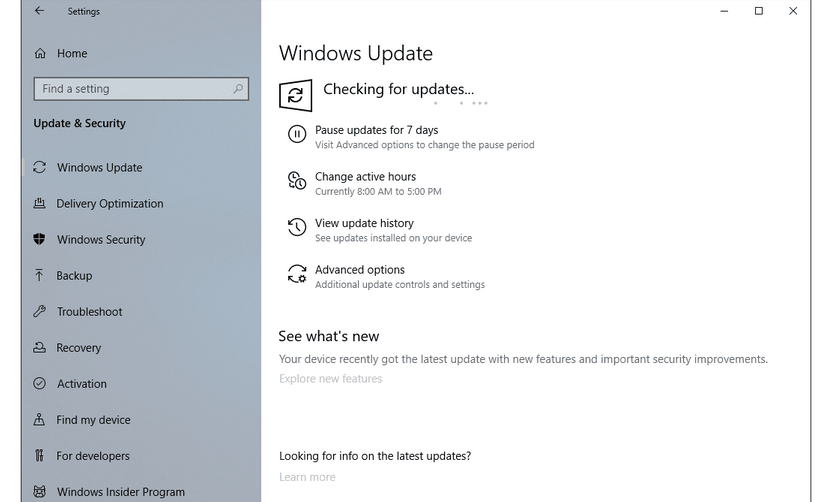This screenshot has width=834, height=502.
Task: Click the Home house icon
Action: point(40,53)
